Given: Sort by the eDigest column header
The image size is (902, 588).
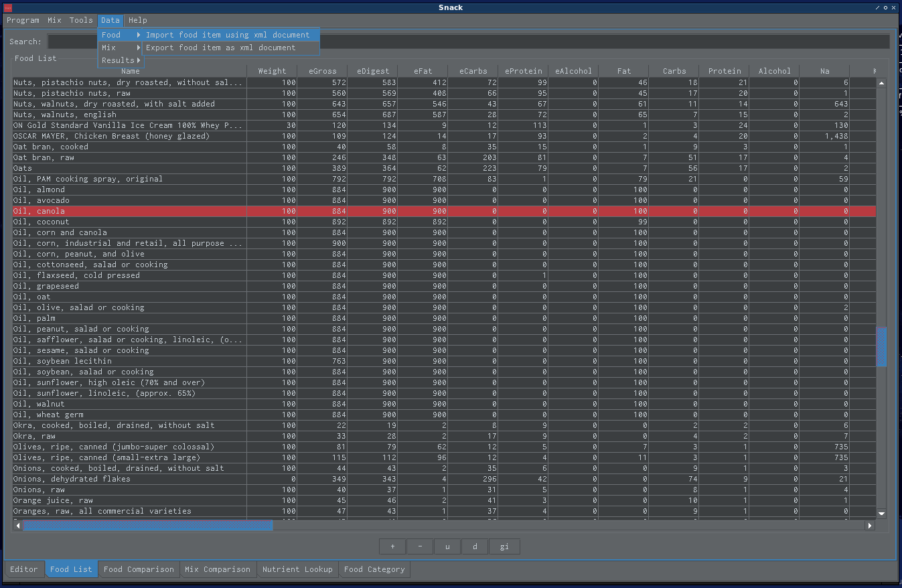Looking at the screenshot, I should coord(373,71).
